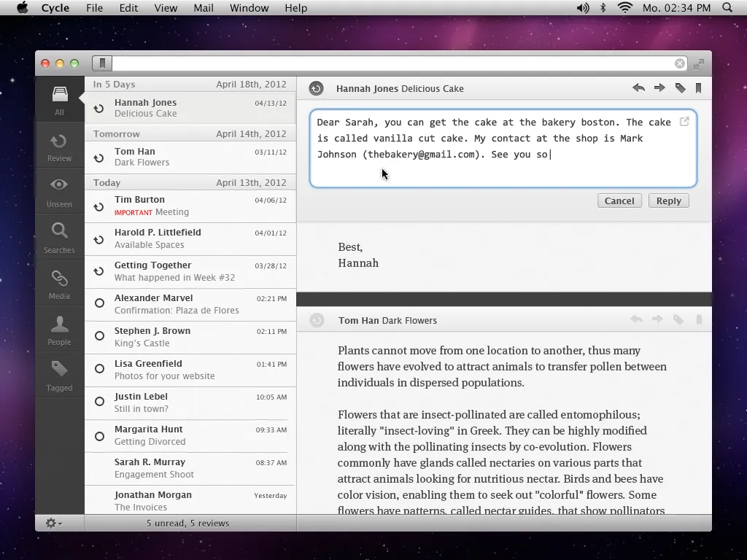Open the File menu
Screen dimensions: 747x560
pyautogui.click(x=94, y=8)
